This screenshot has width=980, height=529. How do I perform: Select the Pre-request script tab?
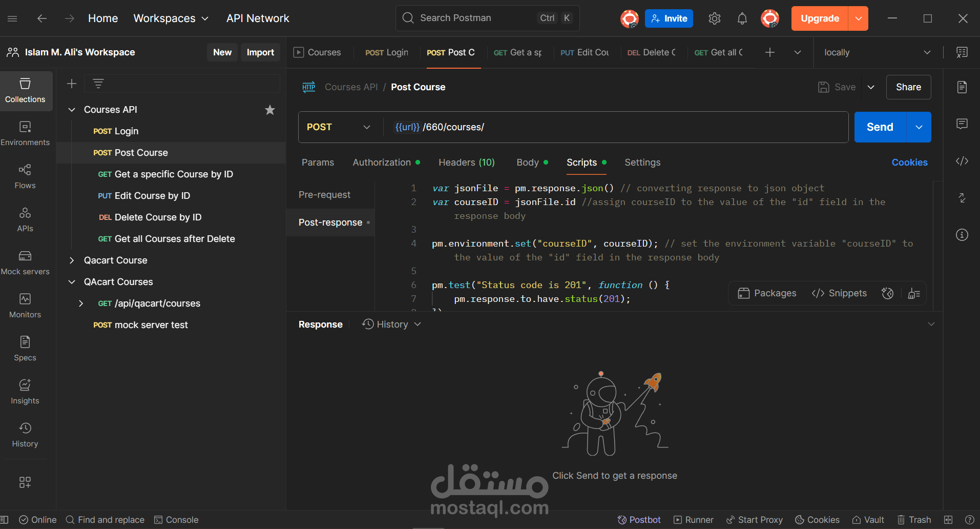point(325,195)
